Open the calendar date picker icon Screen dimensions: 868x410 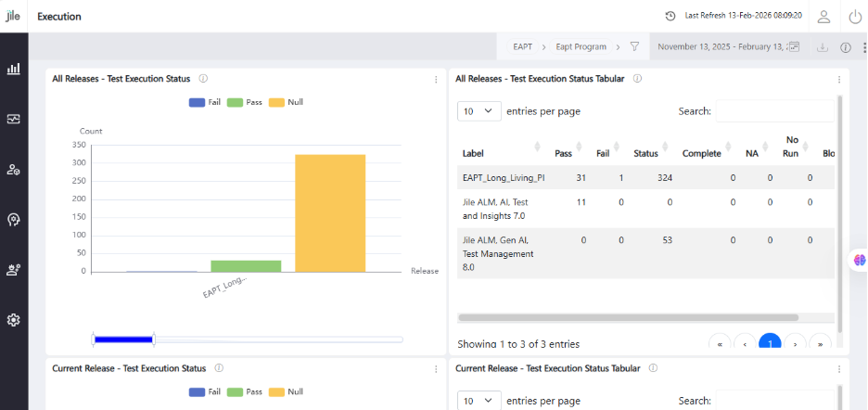coord(794,46)
